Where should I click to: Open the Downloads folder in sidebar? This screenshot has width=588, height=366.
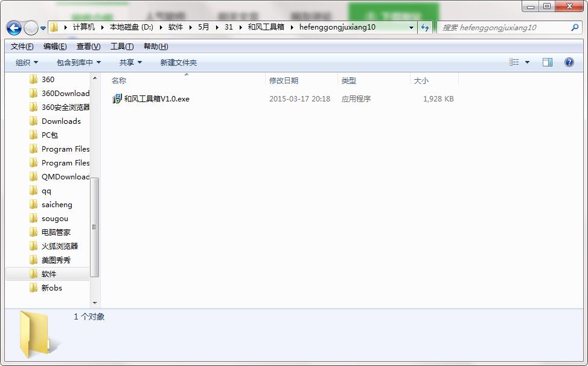pyautogui.click(x=61, y=121)
